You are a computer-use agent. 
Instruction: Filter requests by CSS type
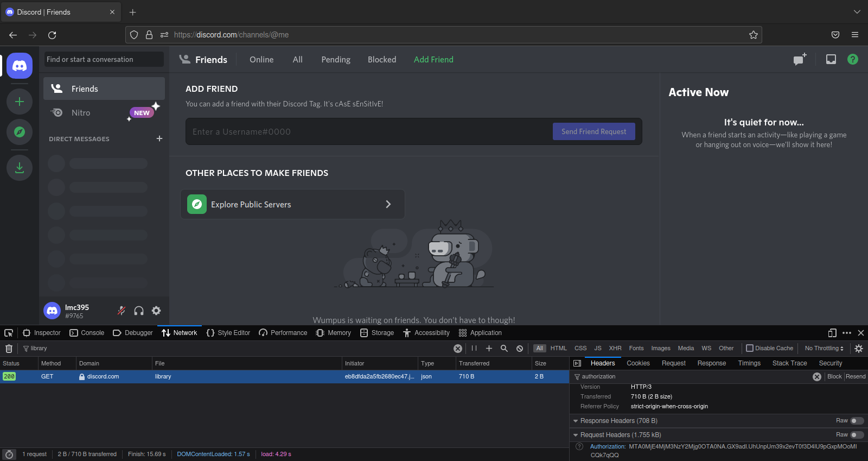[580, 349]
